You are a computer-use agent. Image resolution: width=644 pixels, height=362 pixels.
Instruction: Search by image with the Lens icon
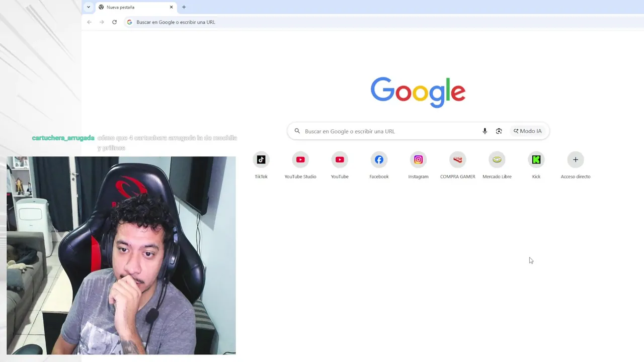pos(499,131)
